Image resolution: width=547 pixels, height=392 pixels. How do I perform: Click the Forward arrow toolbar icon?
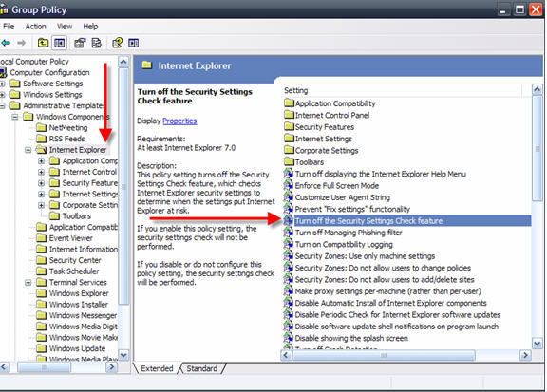coord(22,43)
